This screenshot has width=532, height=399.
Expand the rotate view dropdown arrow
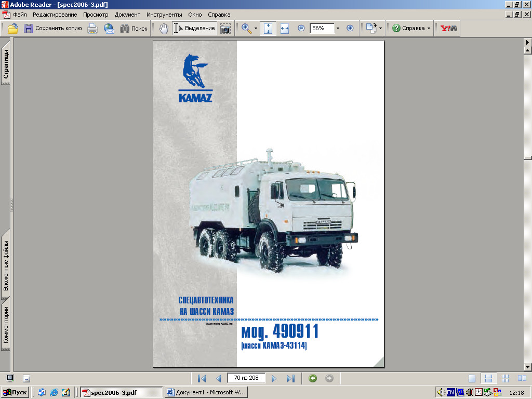pos(380,29)
